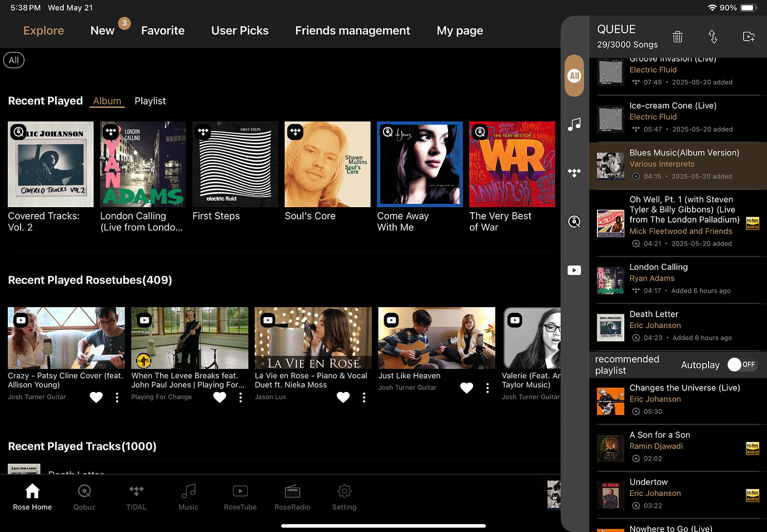Check the Wi-Fi status icon
The height and width of the screenshot is (532, 767).
pyautogui.click(x=712, y=8)
